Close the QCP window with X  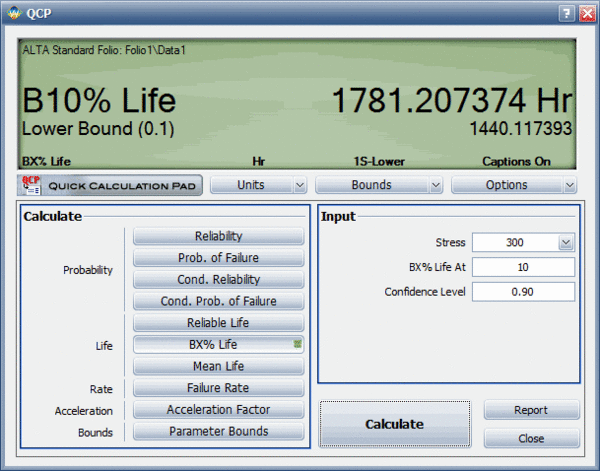587,14
